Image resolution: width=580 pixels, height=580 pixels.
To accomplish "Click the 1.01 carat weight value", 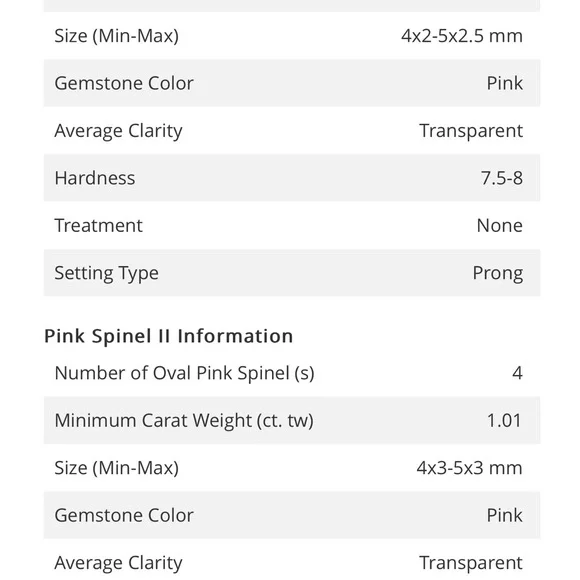I will (504, 421).
